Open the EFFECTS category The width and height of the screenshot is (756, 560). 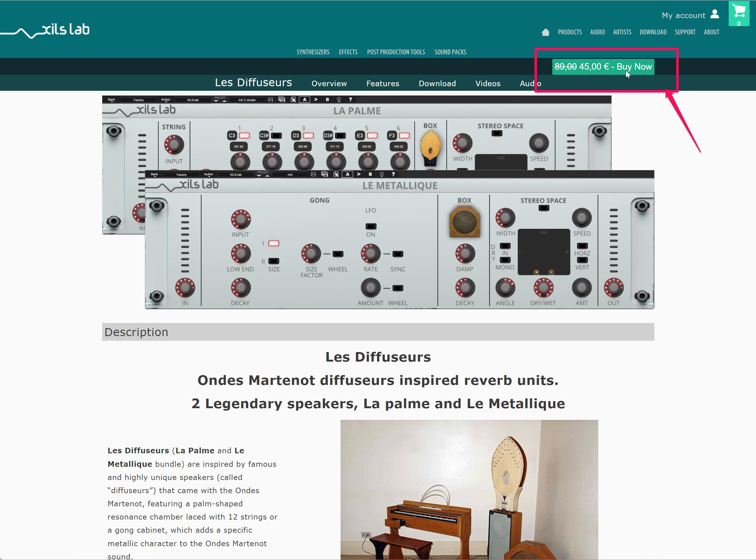(348, 52)
